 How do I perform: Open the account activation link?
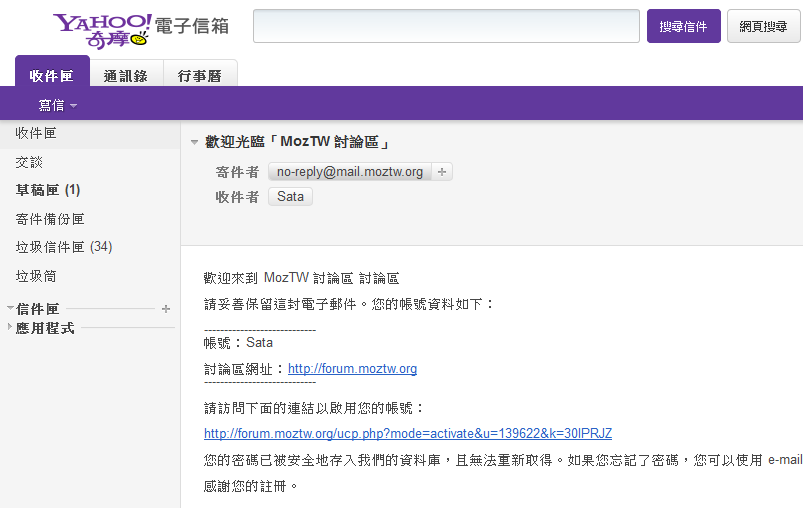pos(407,434)
